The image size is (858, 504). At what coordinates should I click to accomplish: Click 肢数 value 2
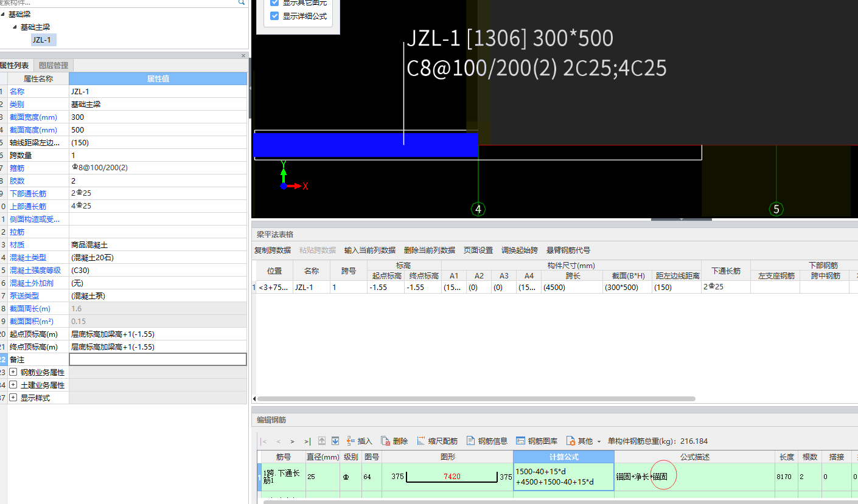(158, 181)
